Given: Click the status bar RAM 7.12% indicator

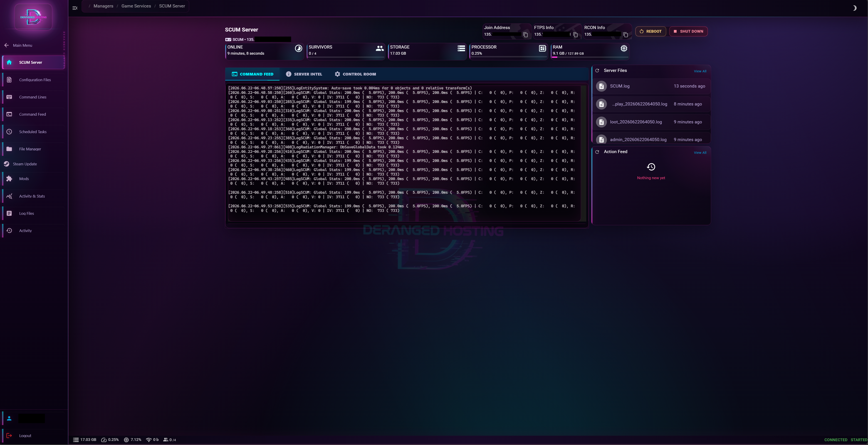Looking at the screenshot, I should pyautogui.click(x=132, y=440).
